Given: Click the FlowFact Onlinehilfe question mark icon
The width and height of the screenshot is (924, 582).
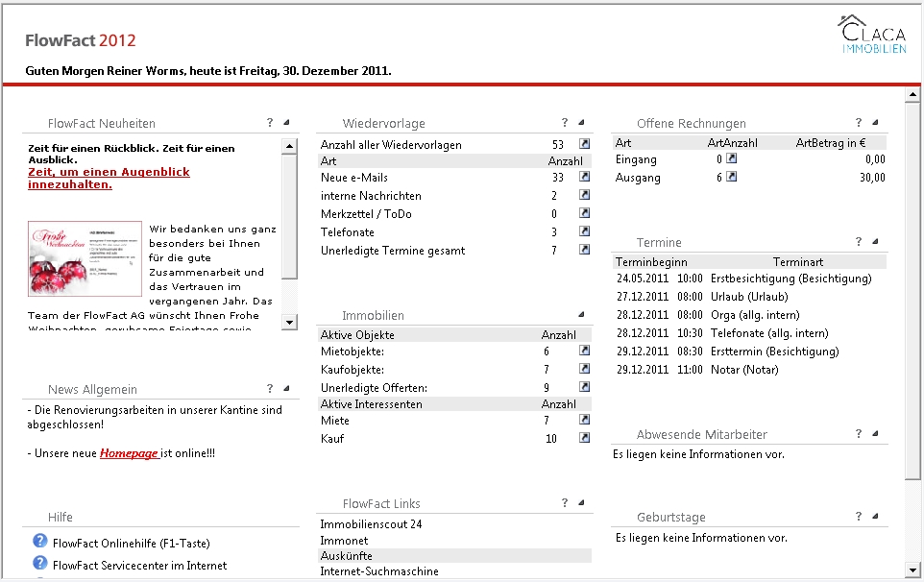Looking at the screenshot, I should coord(40,541).
